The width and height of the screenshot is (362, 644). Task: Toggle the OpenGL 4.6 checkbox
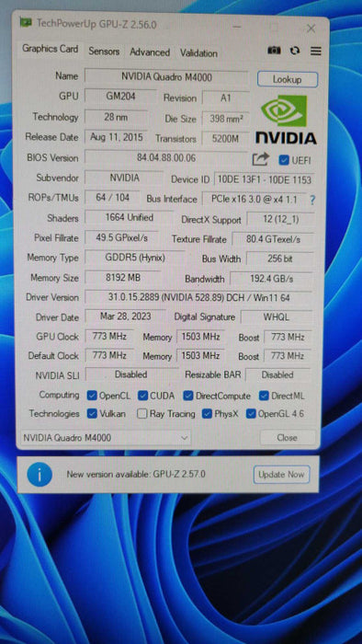[x=251, y=414]
